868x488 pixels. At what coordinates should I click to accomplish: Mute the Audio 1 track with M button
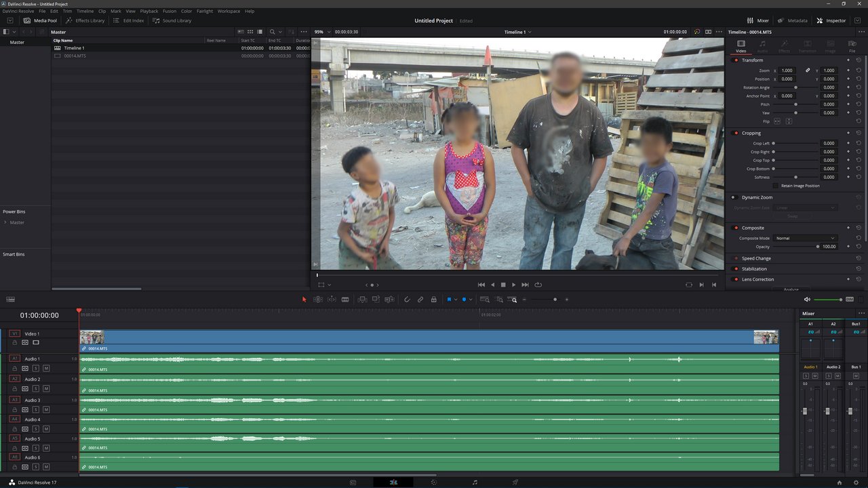[46, 368]
